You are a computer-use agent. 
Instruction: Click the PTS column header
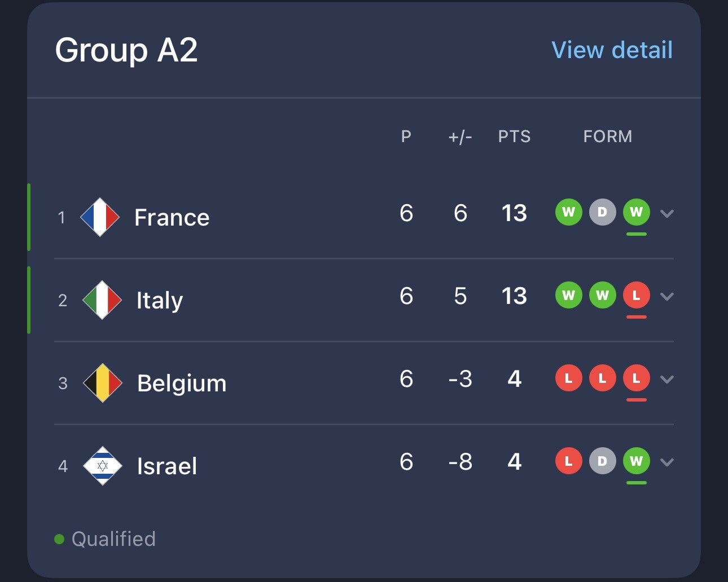[x=514, y=136]
